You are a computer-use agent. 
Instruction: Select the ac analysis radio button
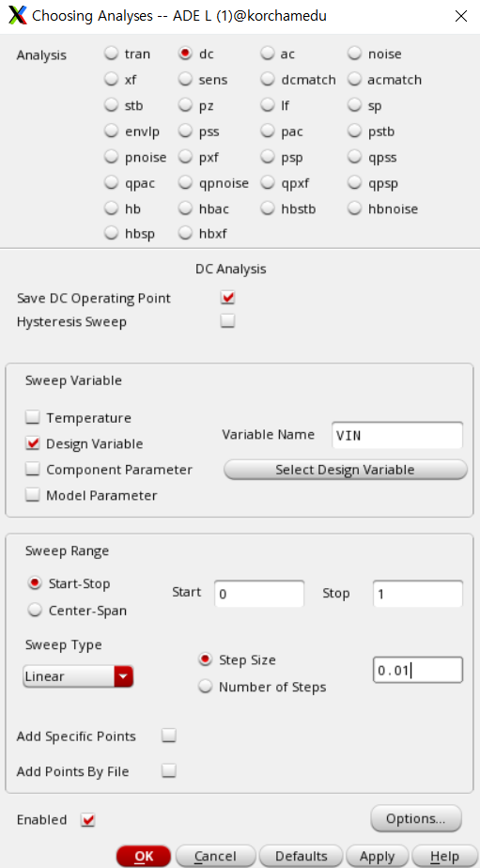pyautogui.click(x=268, y=54)
